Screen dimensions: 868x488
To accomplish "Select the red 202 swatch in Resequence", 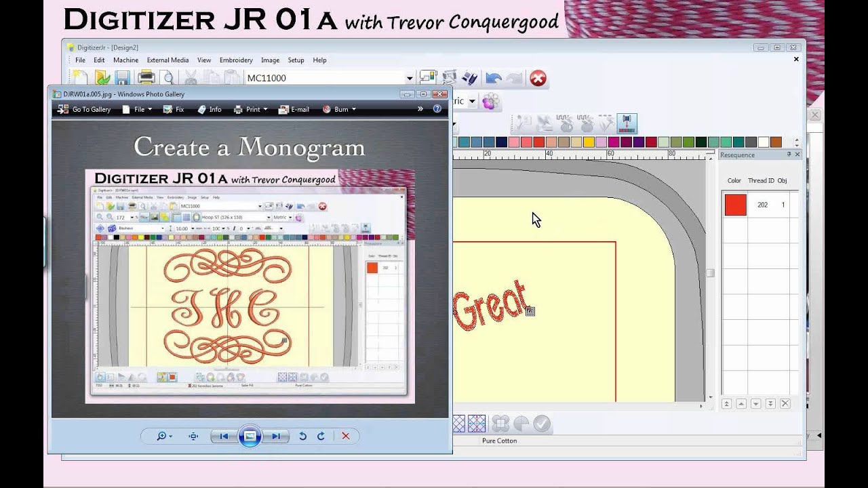I will click(735, 205).
